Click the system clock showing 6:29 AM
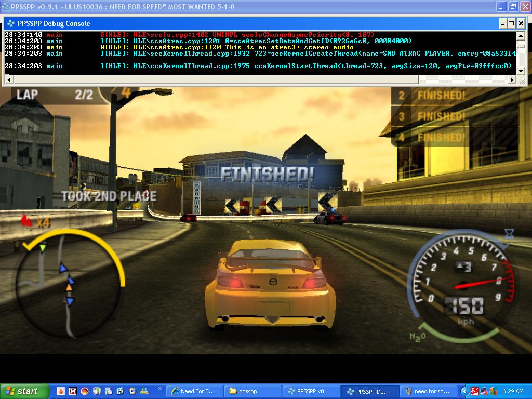 [513, 391]
